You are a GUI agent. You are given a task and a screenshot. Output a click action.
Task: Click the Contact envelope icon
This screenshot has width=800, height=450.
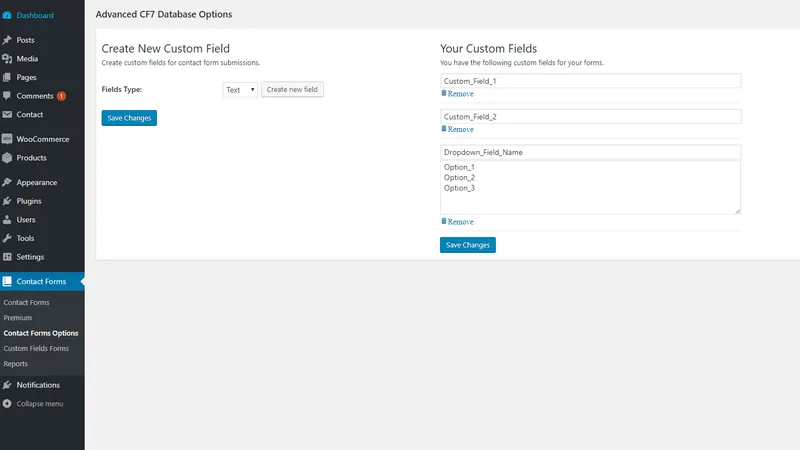pos(7,114)
